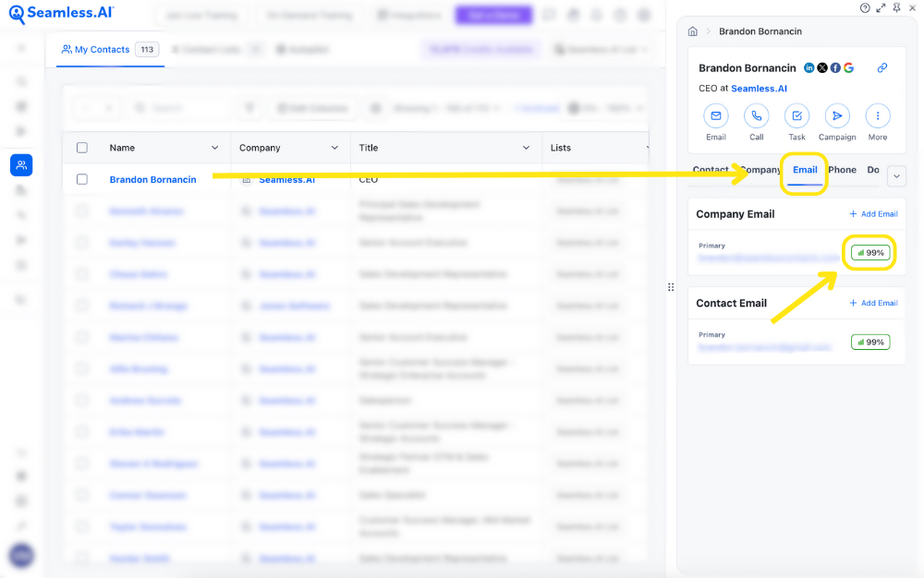The width and height of the screenshot is (924, 578).
Task: Expand hidden tabs with chevron button
Action: click(896, 176)
